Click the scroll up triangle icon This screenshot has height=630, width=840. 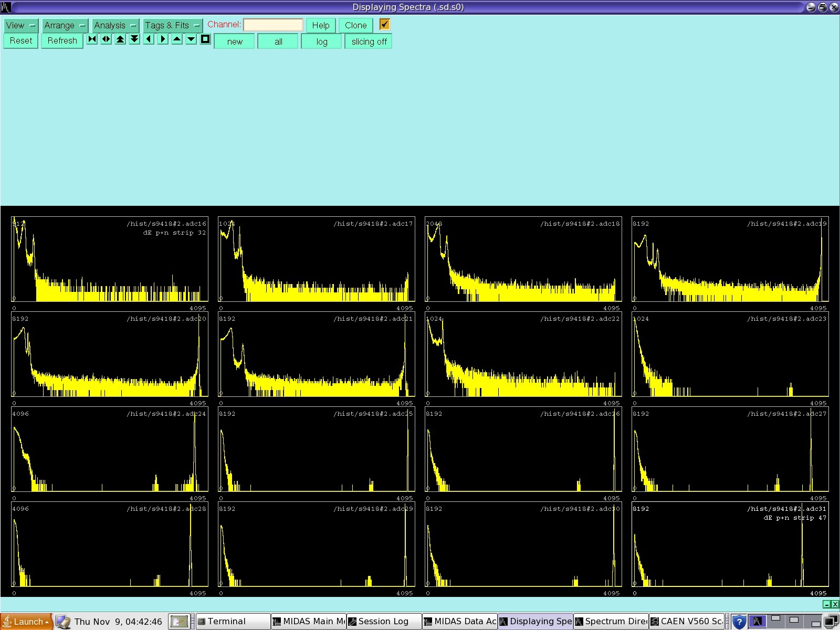point(177,39)
